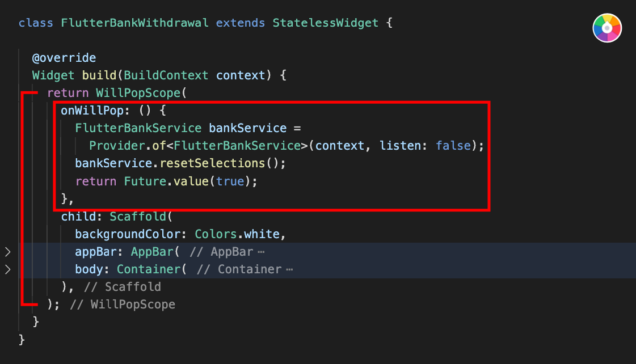
Task: Click the StatelessWidget type name
Action: [325, 23]
